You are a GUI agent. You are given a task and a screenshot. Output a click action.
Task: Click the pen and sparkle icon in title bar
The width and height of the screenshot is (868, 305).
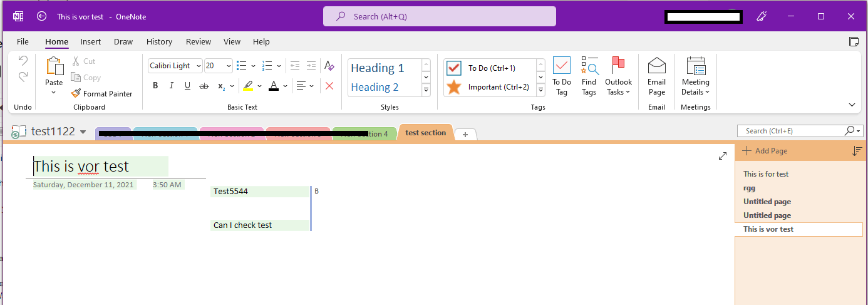coord(762,16)
